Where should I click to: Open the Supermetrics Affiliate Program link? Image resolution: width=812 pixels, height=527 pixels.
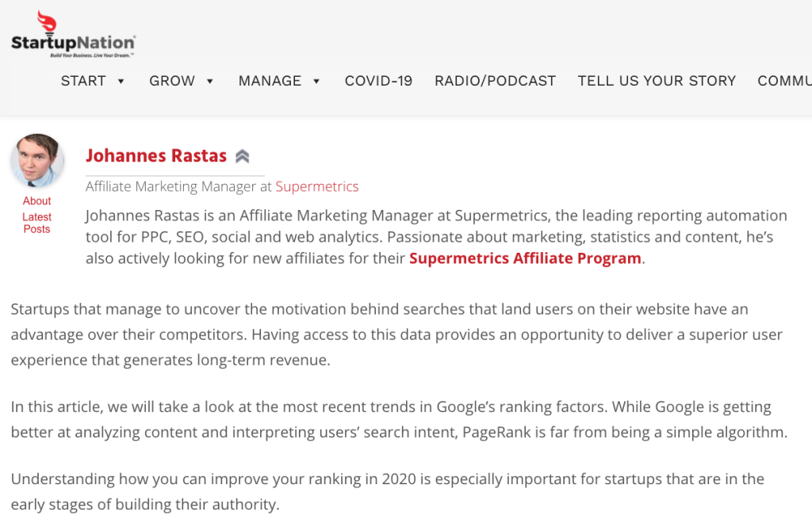[x=525, y=258]
